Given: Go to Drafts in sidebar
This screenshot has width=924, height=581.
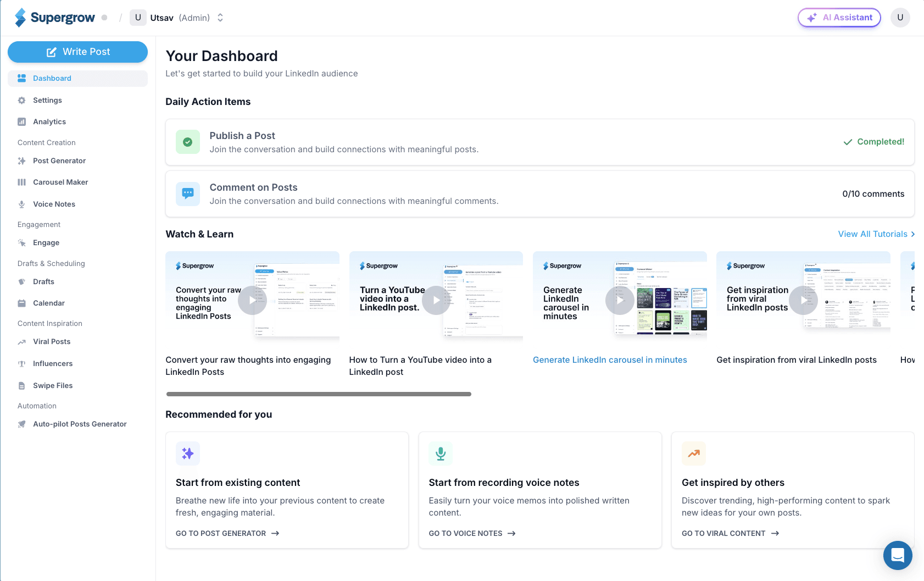Looking at the screenshot, I should click(77, 282).
